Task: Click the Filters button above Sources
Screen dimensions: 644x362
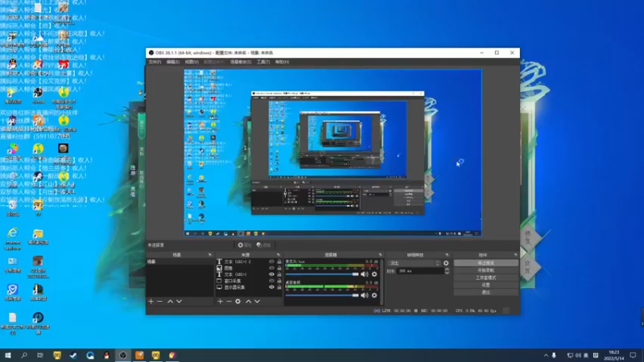Action: 264,245
